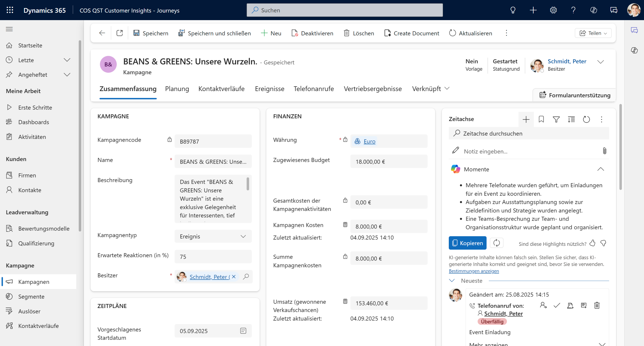Open the user account profile picture
644x346 pixels.
pos(634,10)
